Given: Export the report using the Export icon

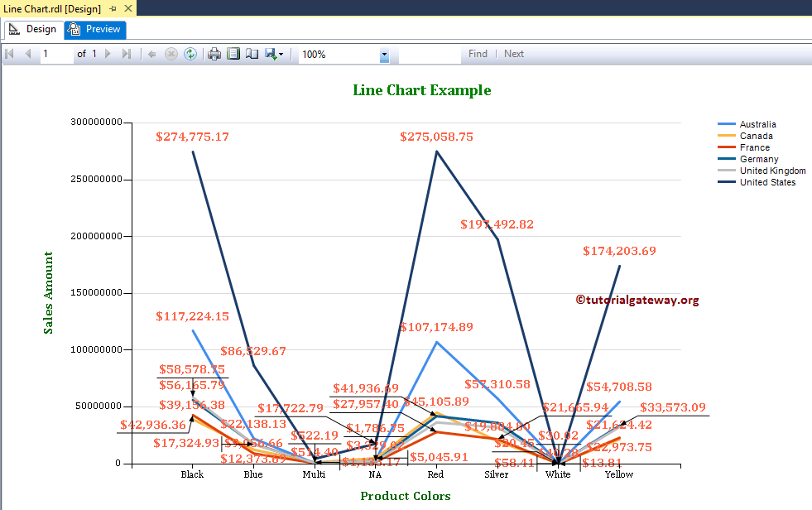Looking at the screenshot, I should coord(268,54).
